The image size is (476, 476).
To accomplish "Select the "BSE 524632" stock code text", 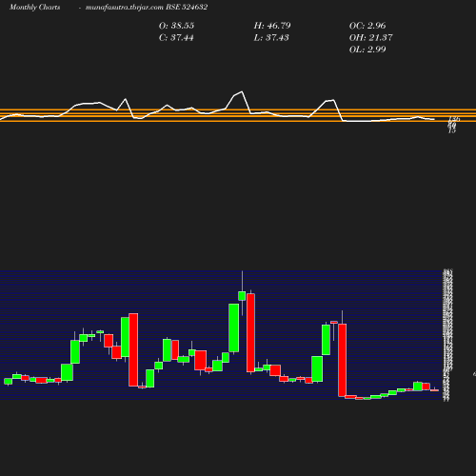I will pos(187,7).
